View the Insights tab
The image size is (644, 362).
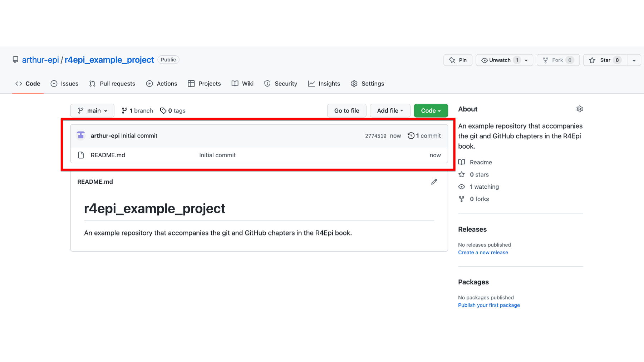tap(324, 84)
